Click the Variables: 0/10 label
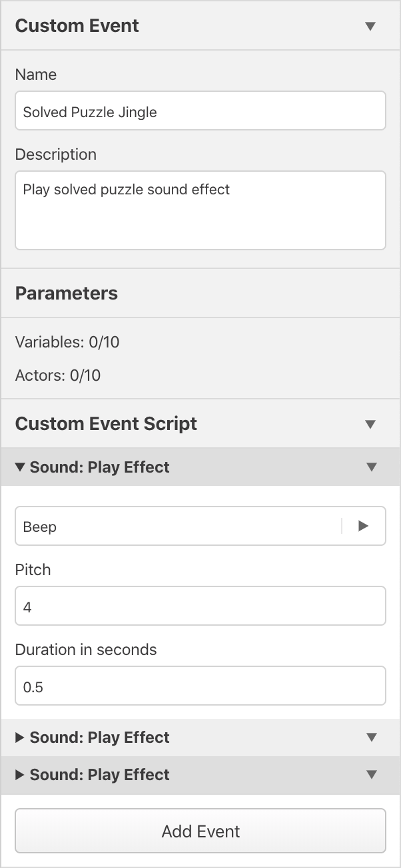The image size is (401, 868). click(67, 342)
